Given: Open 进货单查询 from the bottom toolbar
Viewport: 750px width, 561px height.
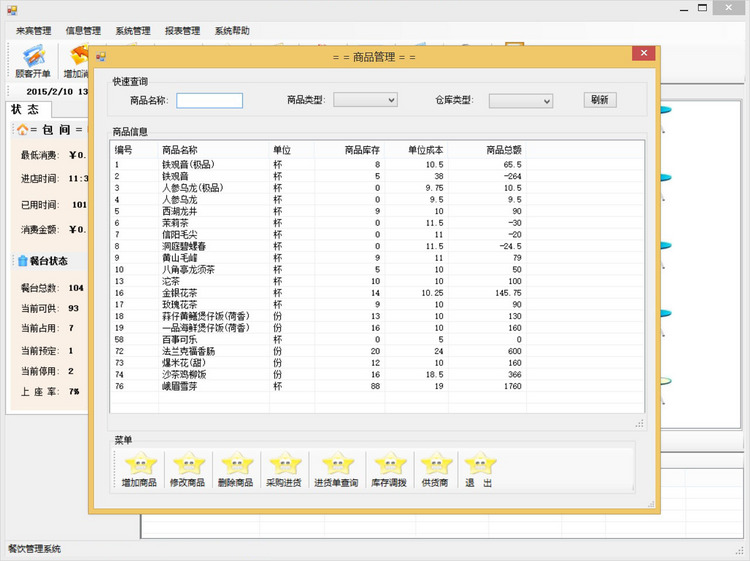Looking at the screenshot, I should 336,466.
